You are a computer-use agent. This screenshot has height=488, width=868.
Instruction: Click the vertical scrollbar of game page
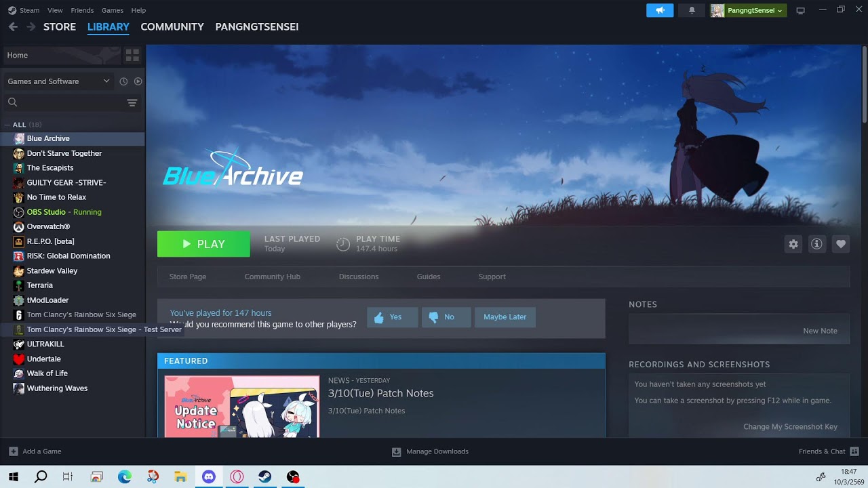[x=865, y=85]
